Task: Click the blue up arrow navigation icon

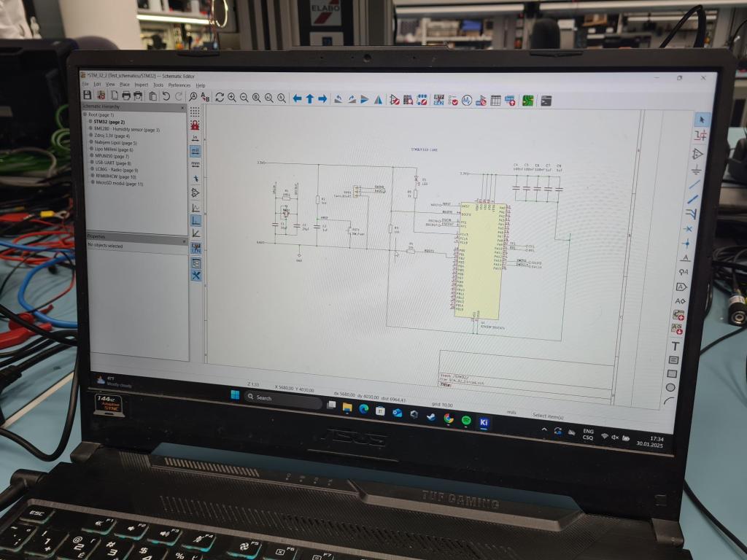Action: tap(309, 98)
